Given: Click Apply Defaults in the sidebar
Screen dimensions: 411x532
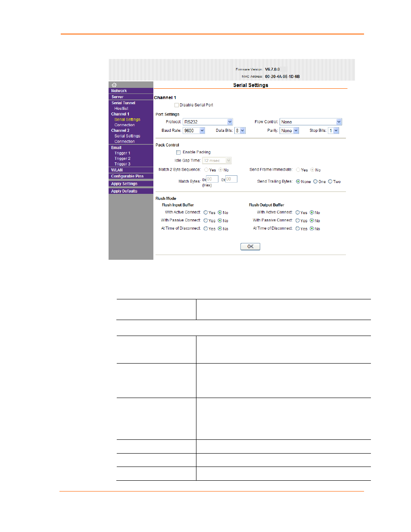Looking at the screenshot, I should coord(124,191).
